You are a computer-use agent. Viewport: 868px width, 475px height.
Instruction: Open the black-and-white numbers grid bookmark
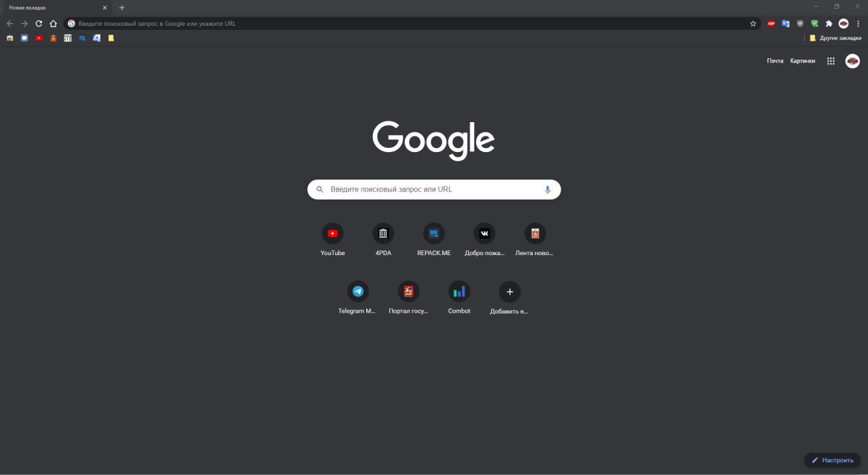pos(68,38)
